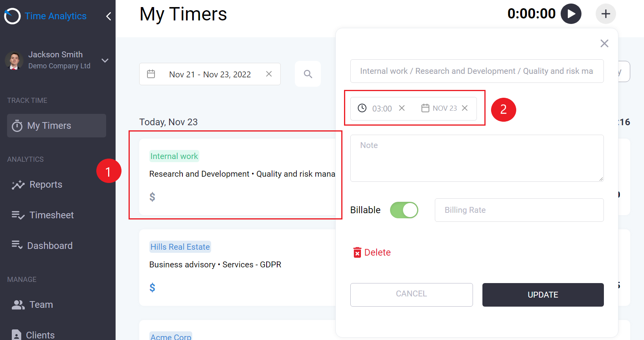Click Jackson Smith's profile avatar
644x340 pixels.
(14, 60)
